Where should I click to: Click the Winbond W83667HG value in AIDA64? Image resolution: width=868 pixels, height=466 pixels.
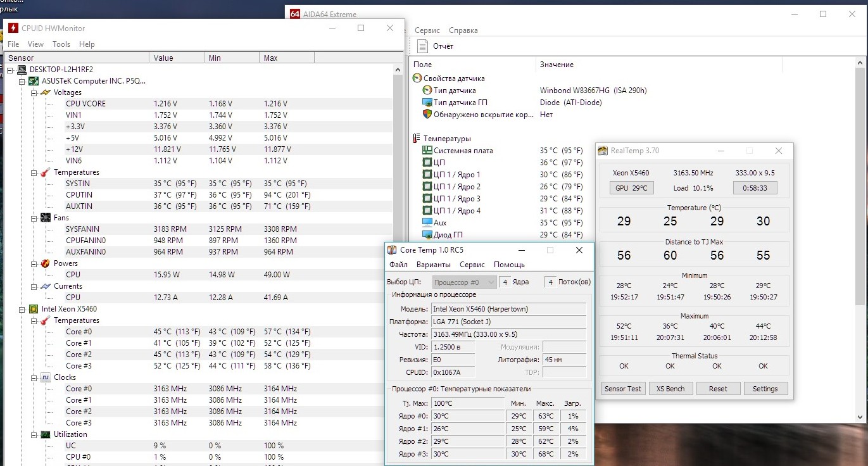click(593, 91)
